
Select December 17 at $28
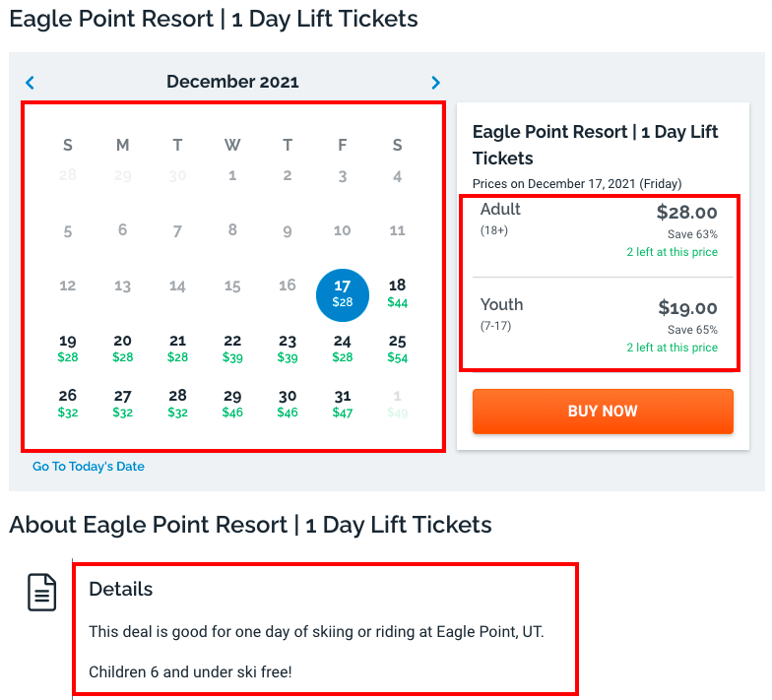tap(342, 293)
